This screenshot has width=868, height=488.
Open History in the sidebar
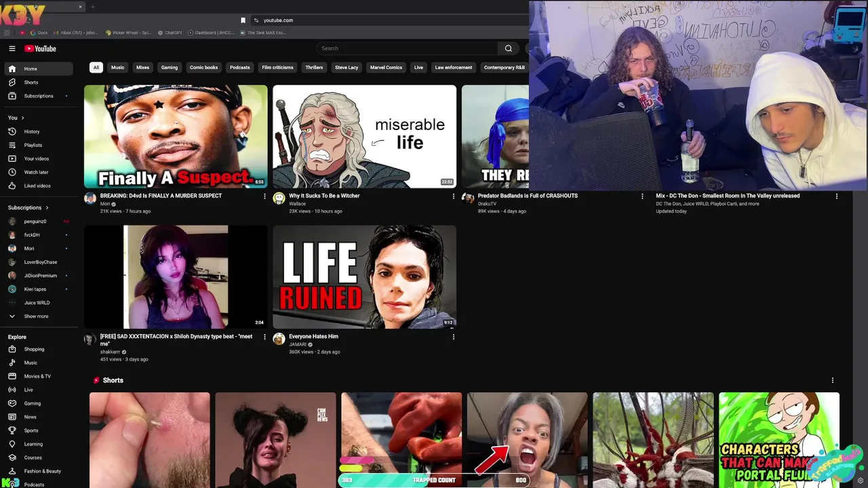pyautogui.click(x=39, y=131)
